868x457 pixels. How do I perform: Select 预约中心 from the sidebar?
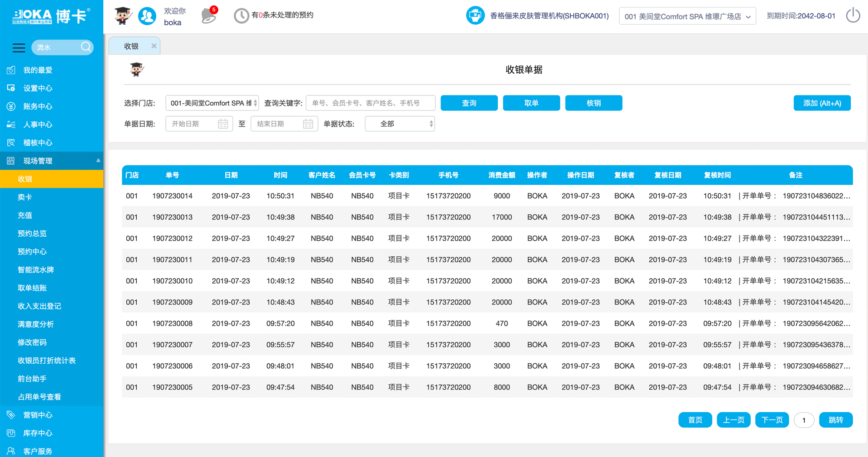coord(32,251)
